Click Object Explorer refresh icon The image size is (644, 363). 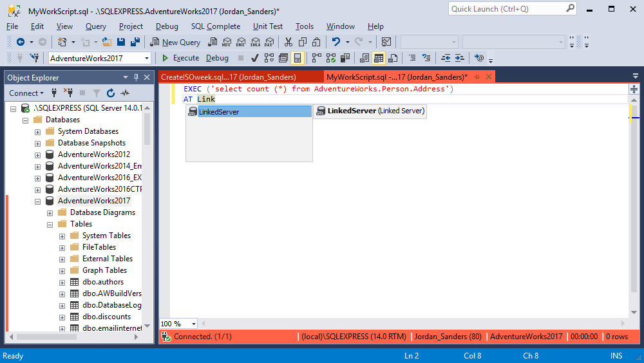pos(111,93)
